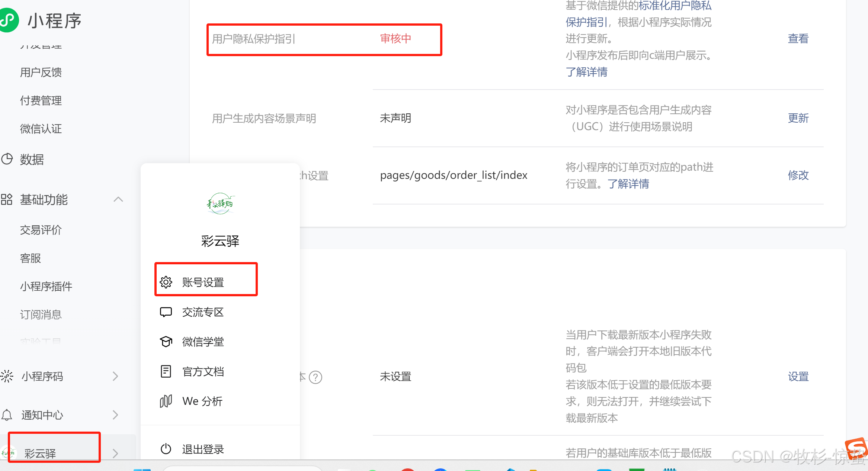Click the WeChat Mini Program logo icon
Viewport: 868px width, 471px height.
[9, 20]
